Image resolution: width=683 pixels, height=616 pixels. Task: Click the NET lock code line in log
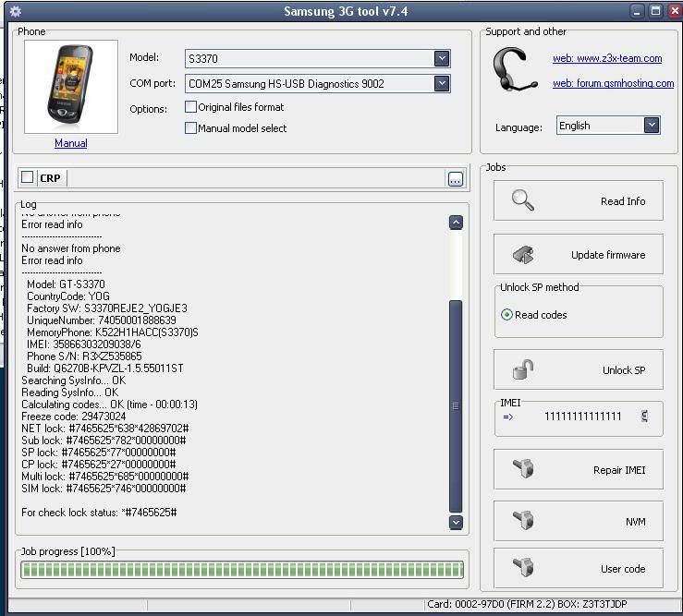click(x=105, y=429)
